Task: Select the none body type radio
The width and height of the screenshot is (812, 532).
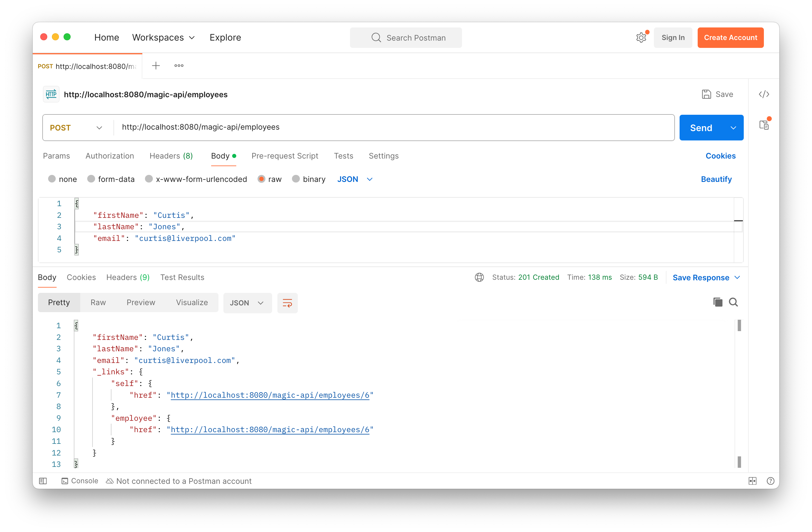Action: [x=52, y=179]
